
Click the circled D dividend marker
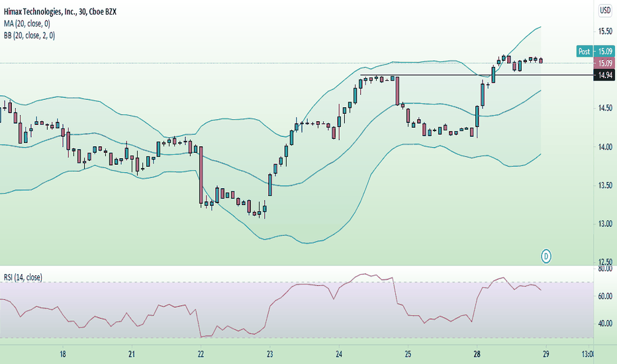[x=546, y=257]
